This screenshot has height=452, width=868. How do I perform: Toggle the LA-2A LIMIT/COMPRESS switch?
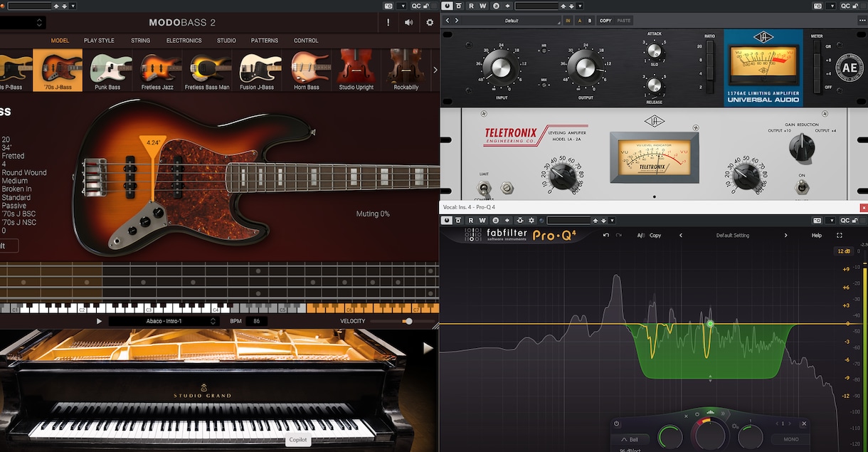tap(484, 188)
